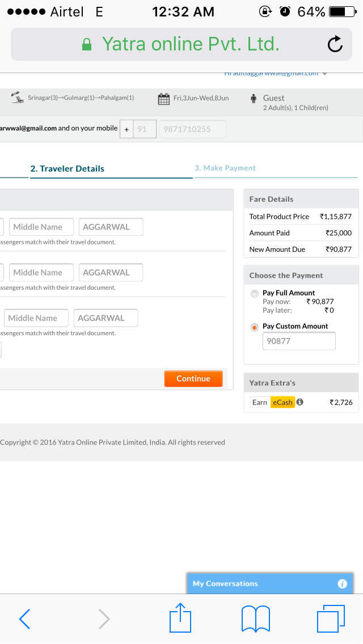Click the copyright 2016 Yatra footer text
This screenshot has height=644, width=363.
tap(113, 442)
